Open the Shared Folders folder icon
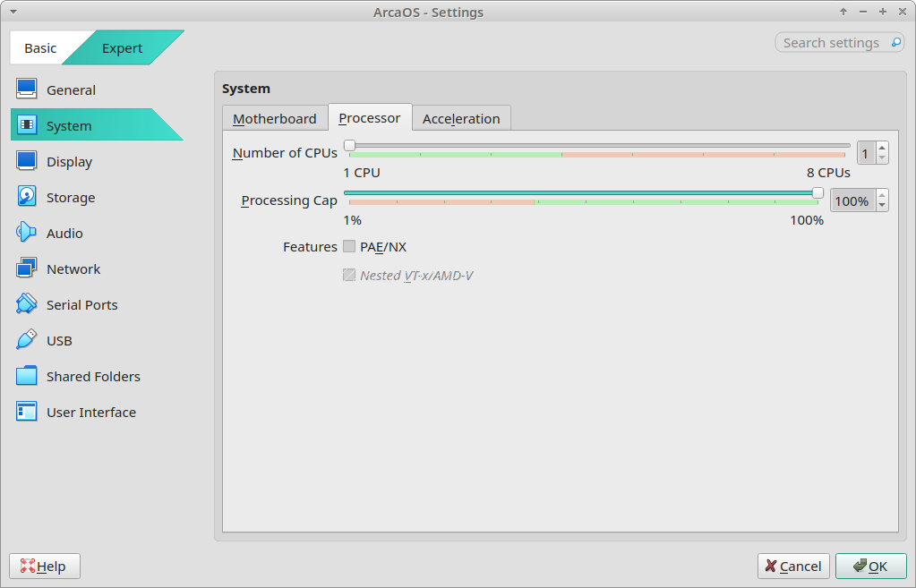This screenshot has width=916, height=588. [x=26, y=376]
